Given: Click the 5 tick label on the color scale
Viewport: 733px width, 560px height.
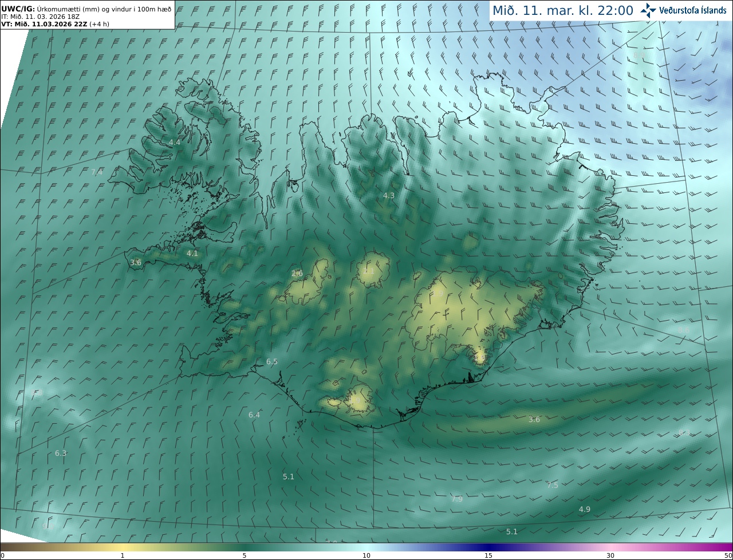Looking at the screenshot, I should (245, 555).
